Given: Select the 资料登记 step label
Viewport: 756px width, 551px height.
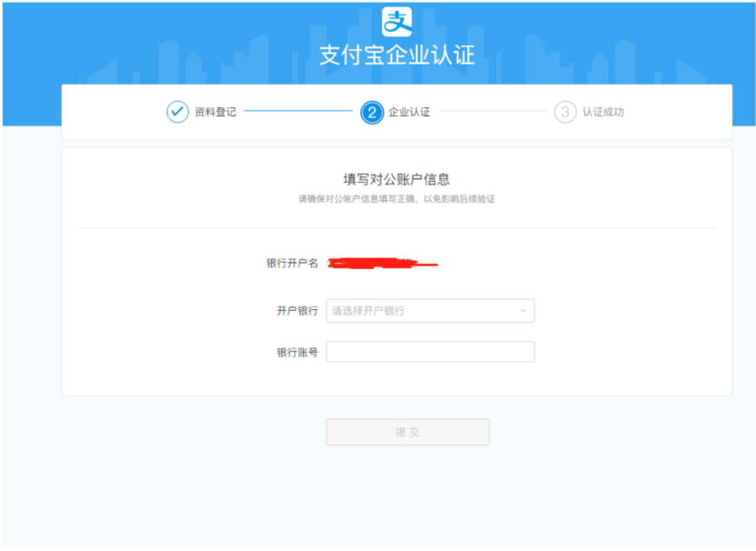Looking at the screenshot, I should point(216,112).
